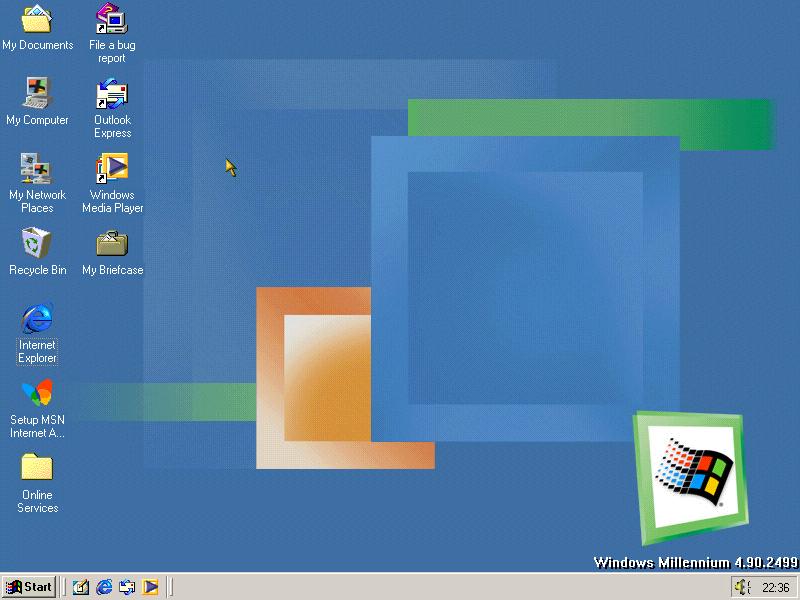Click the Quick Launch toolbar drag handle
Image resolution: width=800 pixels, height=600 pixels.
pos(65,587)
